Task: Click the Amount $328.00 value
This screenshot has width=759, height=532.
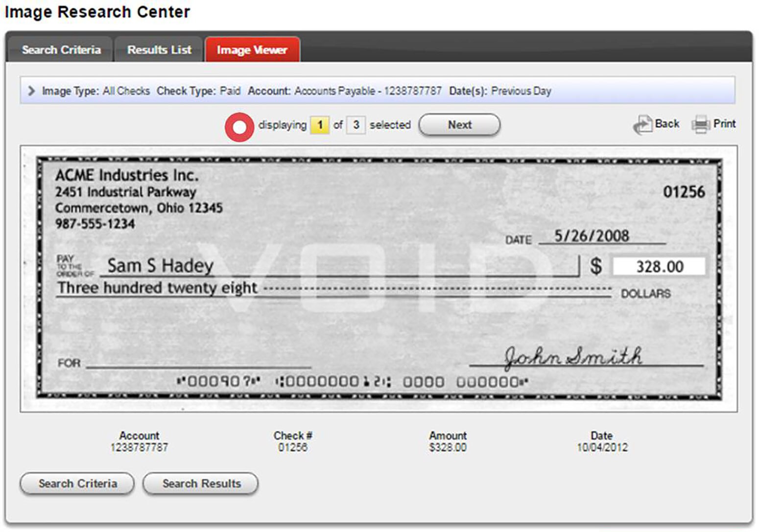Action: (447, 447)
